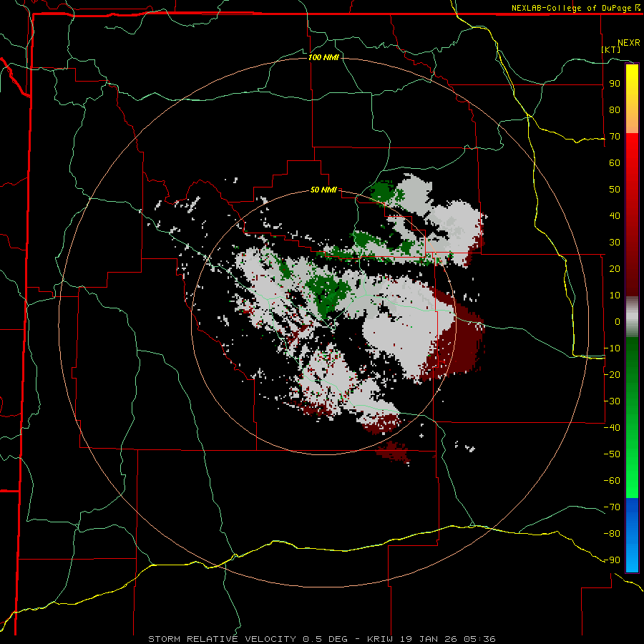Select the positive 60 knot scale label
644x644 pixels.
[x=615, y=162]
